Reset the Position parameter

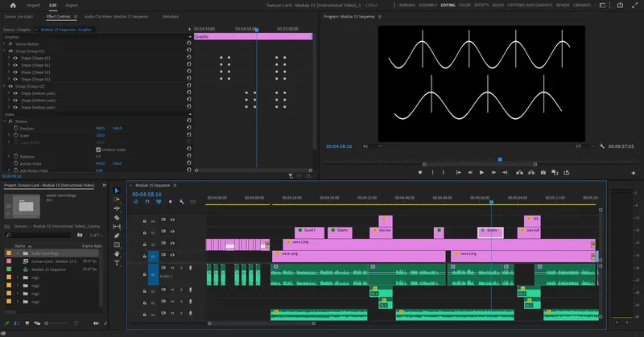tap(189, 128)
